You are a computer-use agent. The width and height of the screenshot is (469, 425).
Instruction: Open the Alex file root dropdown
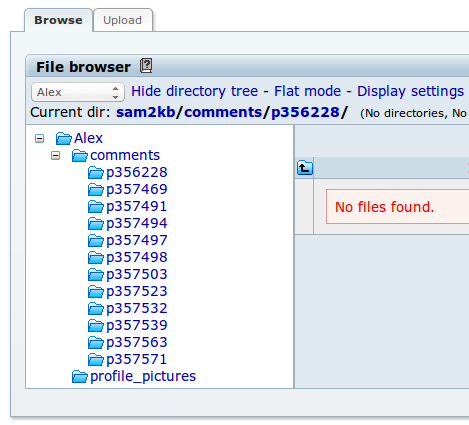pyautogui.click(x=78, y=92)
